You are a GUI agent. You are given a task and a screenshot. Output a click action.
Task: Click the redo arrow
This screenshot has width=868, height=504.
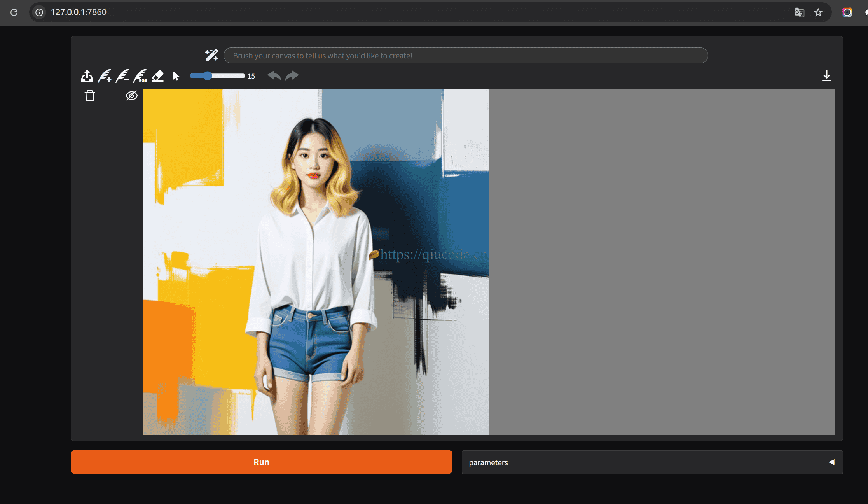(292, 75)
